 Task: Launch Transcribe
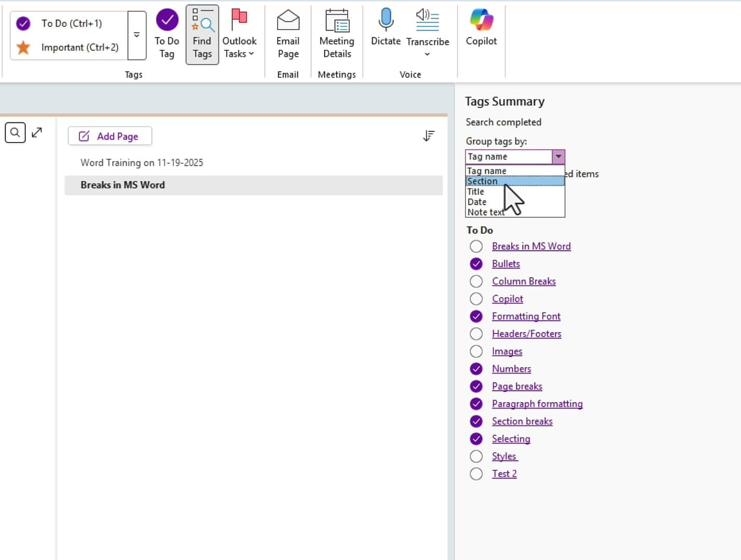tap(428, 29)
